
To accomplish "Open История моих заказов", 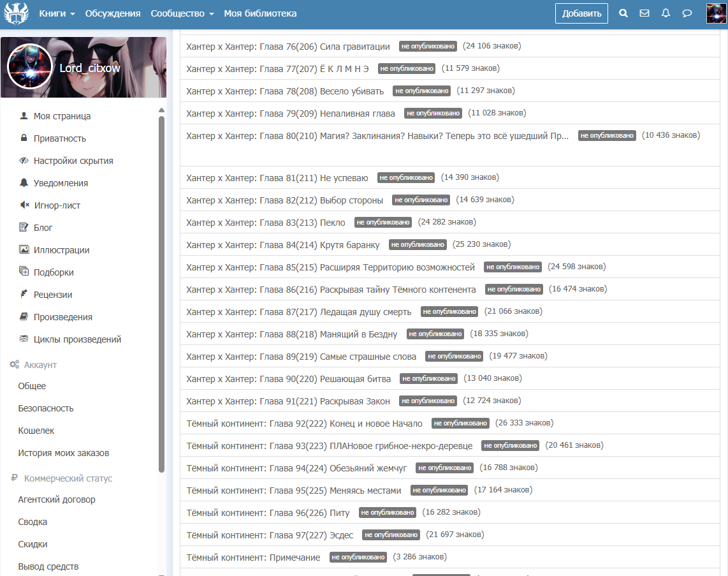I will [64, 453].
